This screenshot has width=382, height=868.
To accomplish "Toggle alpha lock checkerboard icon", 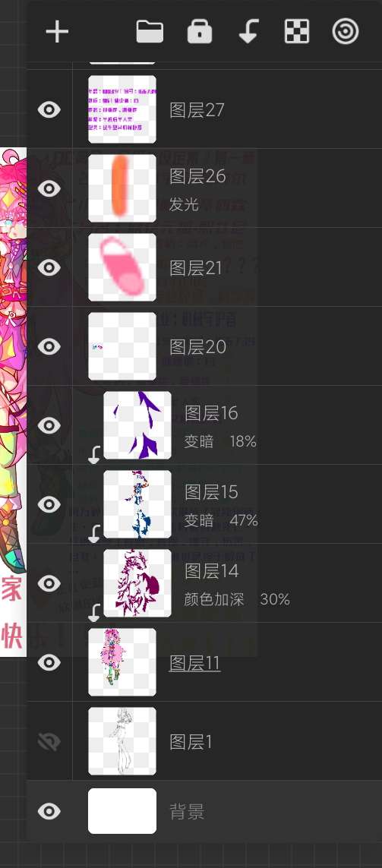I will (297, 32).
